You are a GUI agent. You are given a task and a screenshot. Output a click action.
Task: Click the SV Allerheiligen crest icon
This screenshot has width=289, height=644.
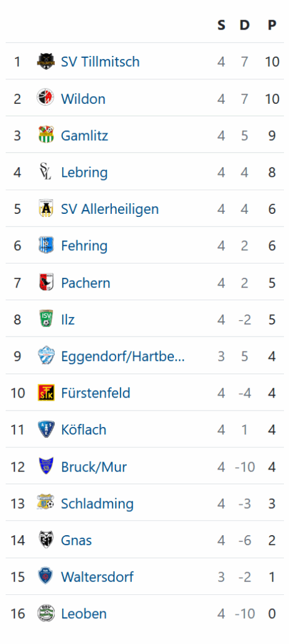45,209
